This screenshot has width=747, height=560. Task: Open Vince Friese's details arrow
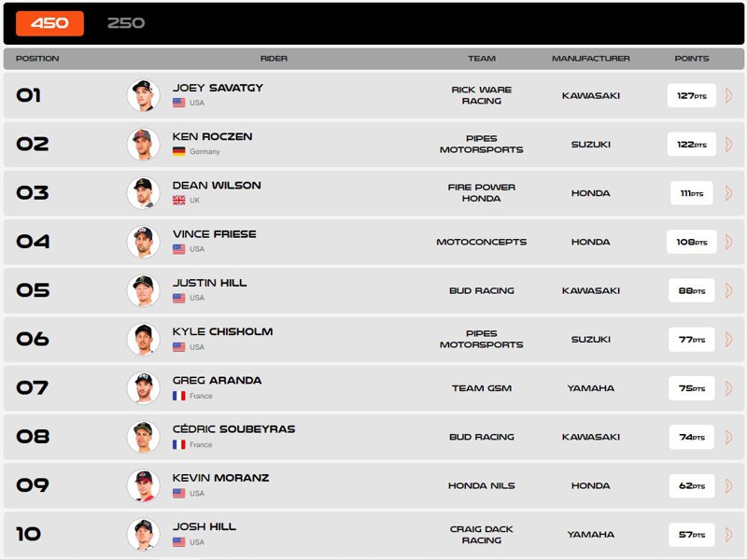[x=728, y=242]
